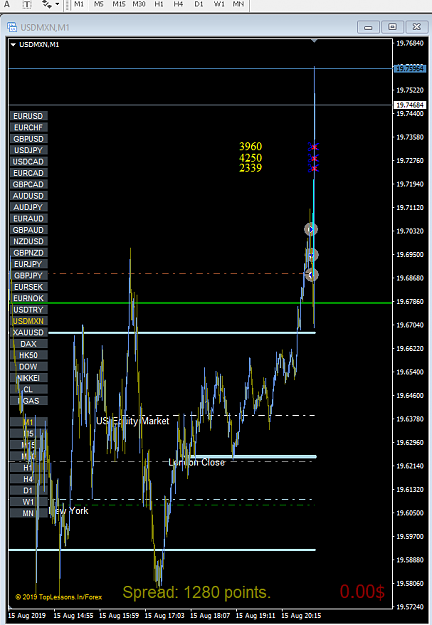
Task: Click the trade arrow marker near 19.69500
Action: pyautogui.click(x=312, y=255)
